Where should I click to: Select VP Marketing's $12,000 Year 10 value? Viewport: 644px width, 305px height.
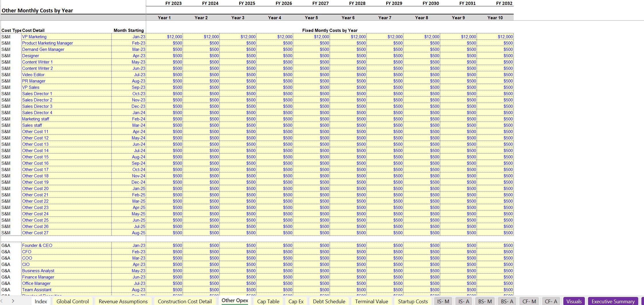pos(495,37)
